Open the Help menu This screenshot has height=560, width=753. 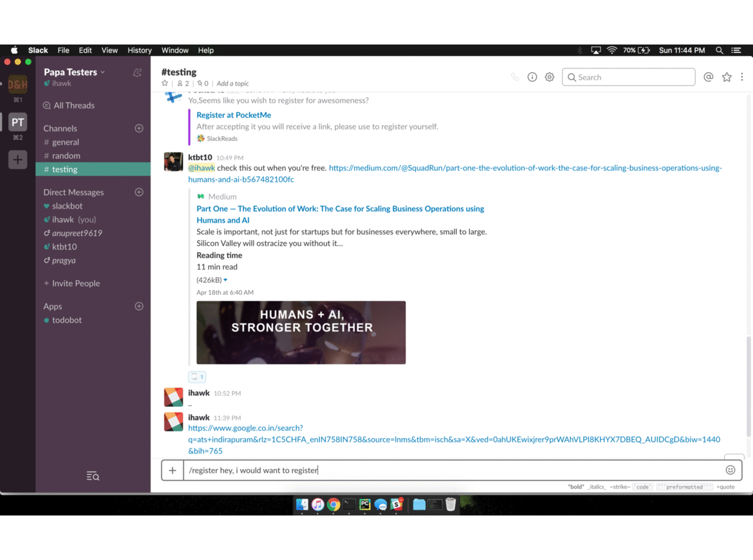[x=206, y=50]
